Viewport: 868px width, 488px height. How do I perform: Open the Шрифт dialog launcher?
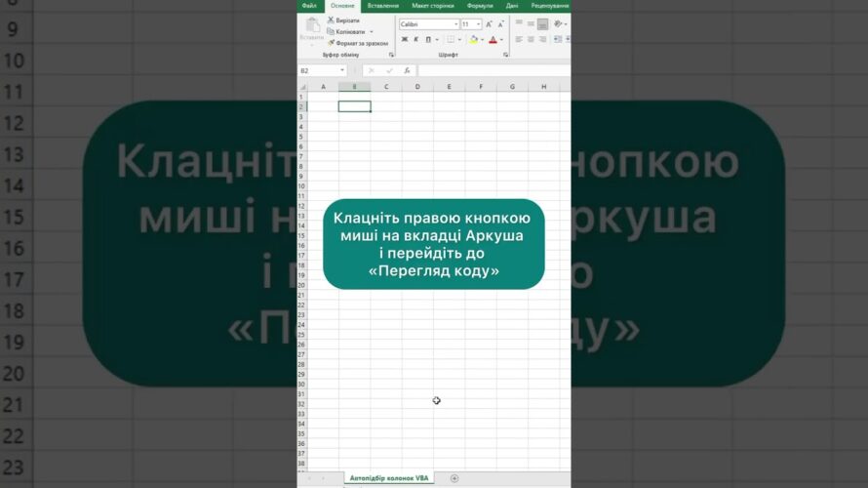click(x=505, y=55)
